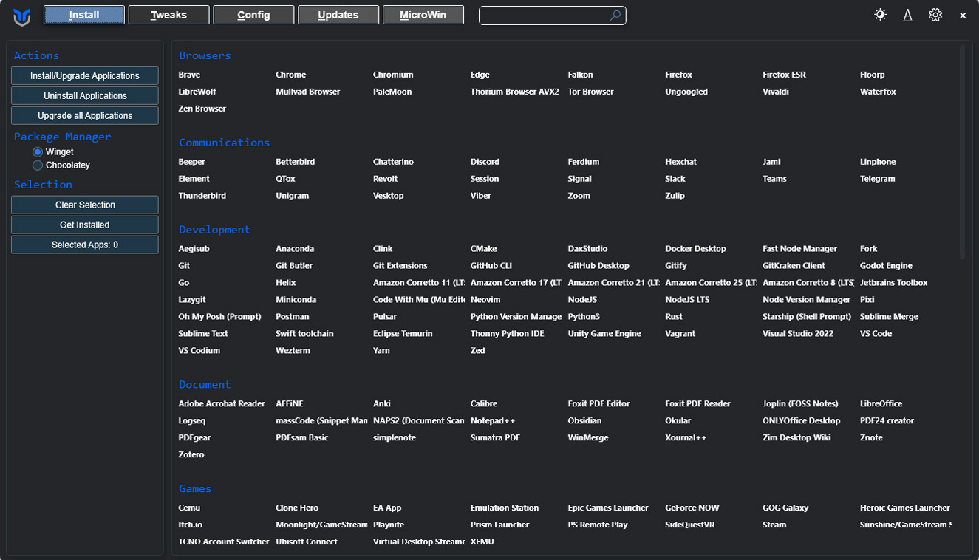Click Upgrade all Applications button

pyautogui.click(x=85, y=115)
